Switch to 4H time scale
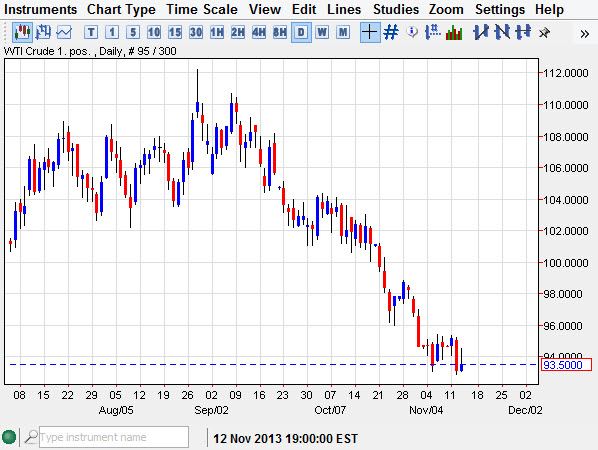Image resolution: width=598 pixels, height=450 pixels. pyautogui.click(x=259, y=32)
